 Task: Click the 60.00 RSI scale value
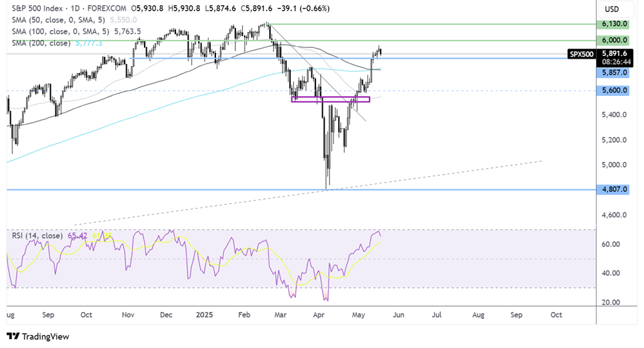point(612,244)
